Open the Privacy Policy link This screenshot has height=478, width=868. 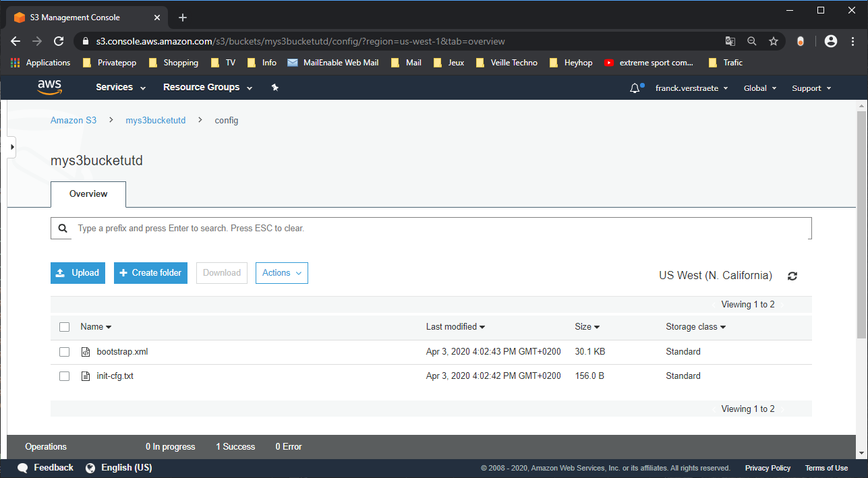768,468
